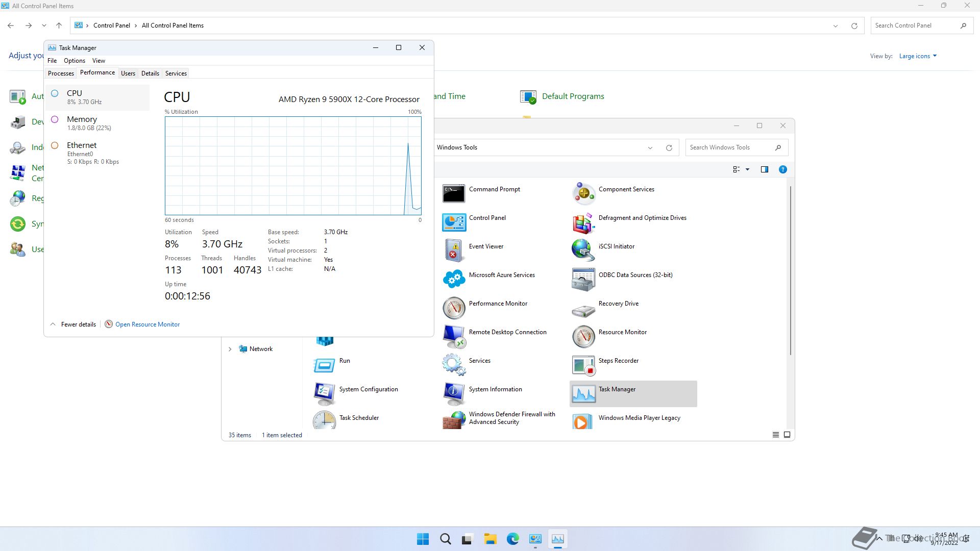The image size is (980, 551).
Task: Switch to details view in Windows Tools
Action: (775, 435)
